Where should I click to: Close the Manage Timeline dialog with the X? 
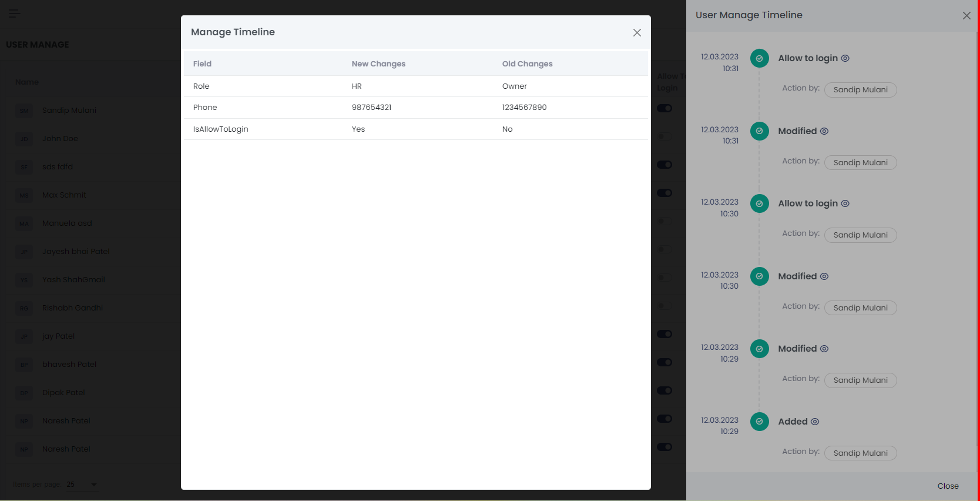click(637, 33)
